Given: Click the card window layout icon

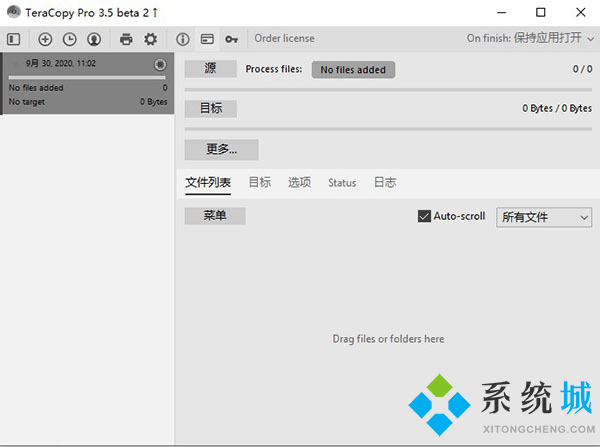Looking at the screenshot, I should coord(207,39).
